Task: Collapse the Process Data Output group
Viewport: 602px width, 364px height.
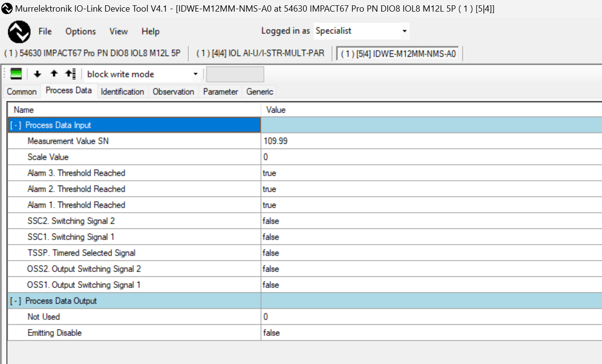Action: 16,301
